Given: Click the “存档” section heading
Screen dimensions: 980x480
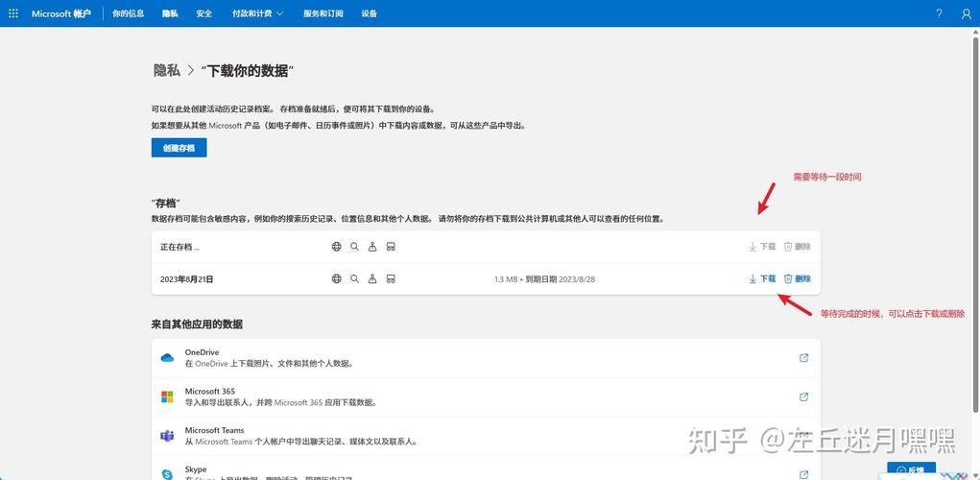Looking at the screenshot, I should [166, 204].
